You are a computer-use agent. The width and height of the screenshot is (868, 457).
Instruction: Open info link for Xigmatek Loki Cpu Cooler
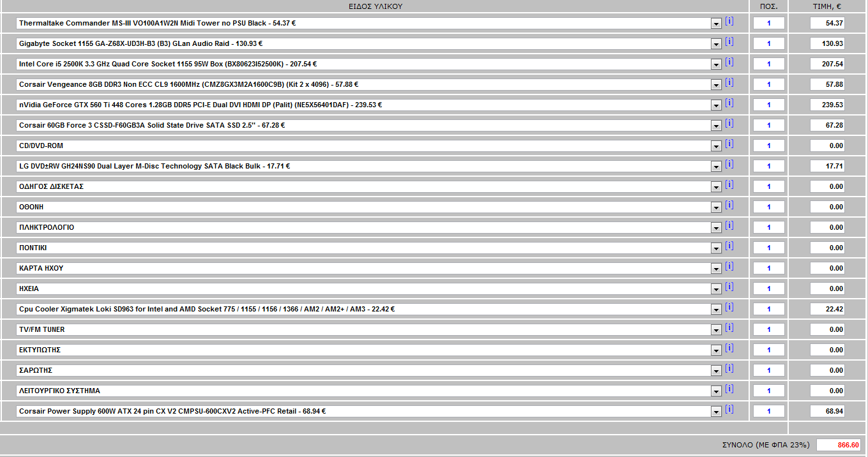[729, 307]
